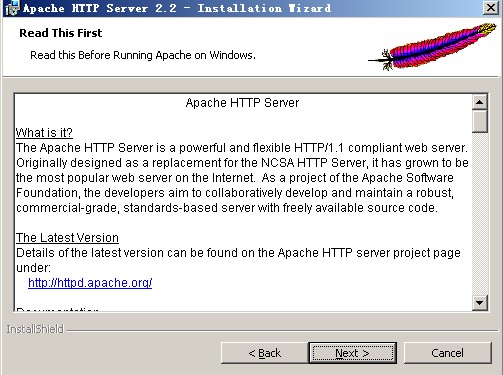Click "The Latest Version" heading
This screenshot has height=375, width=503.
[x=67, y=238]
